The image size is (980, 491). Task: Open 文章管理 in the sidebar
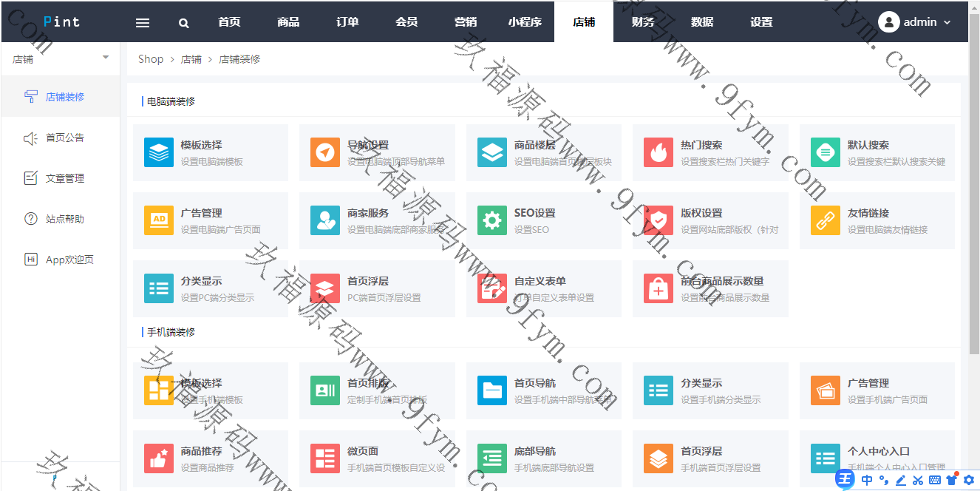65,178
